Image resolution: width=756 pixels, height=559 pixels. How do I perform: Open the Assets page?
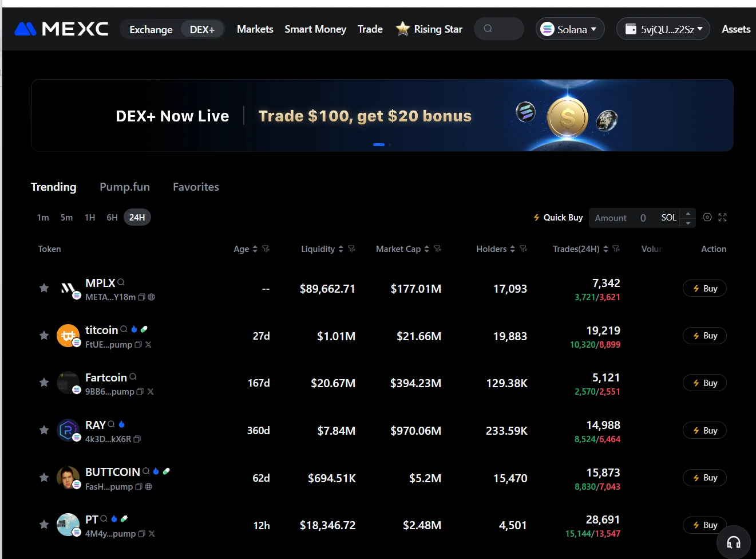[x=736, y=29]
